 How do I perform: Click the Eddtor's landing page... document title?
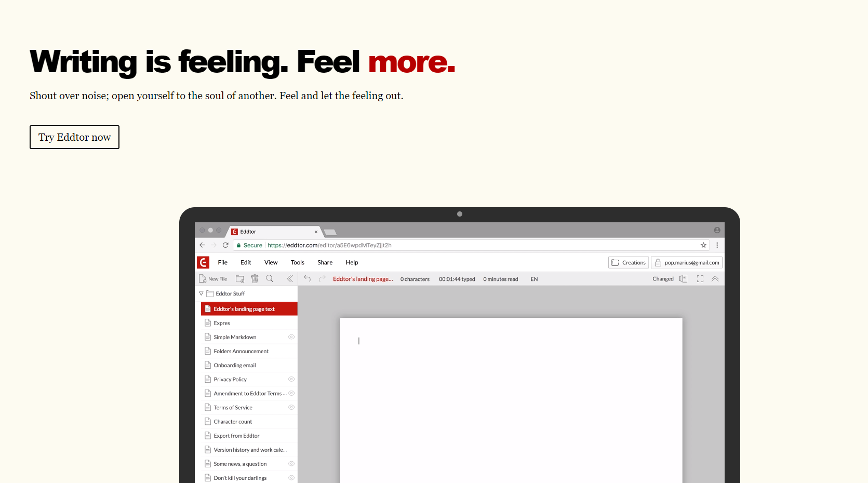363,279
